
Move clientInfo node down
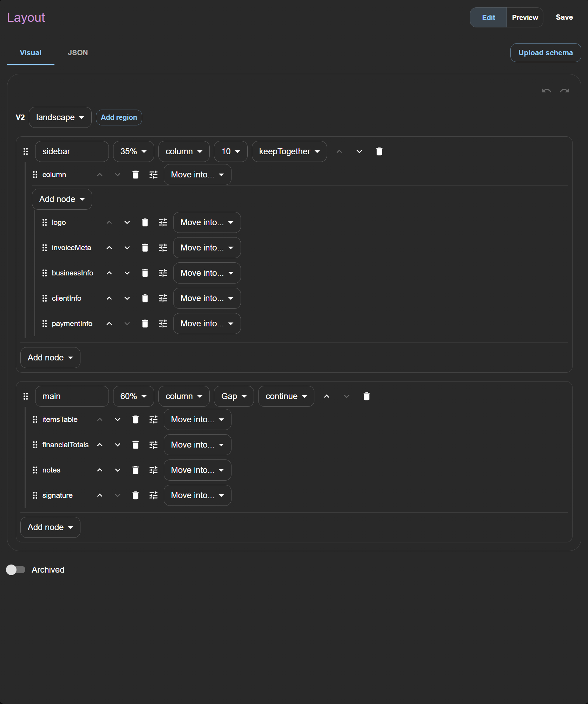(127, 298)
